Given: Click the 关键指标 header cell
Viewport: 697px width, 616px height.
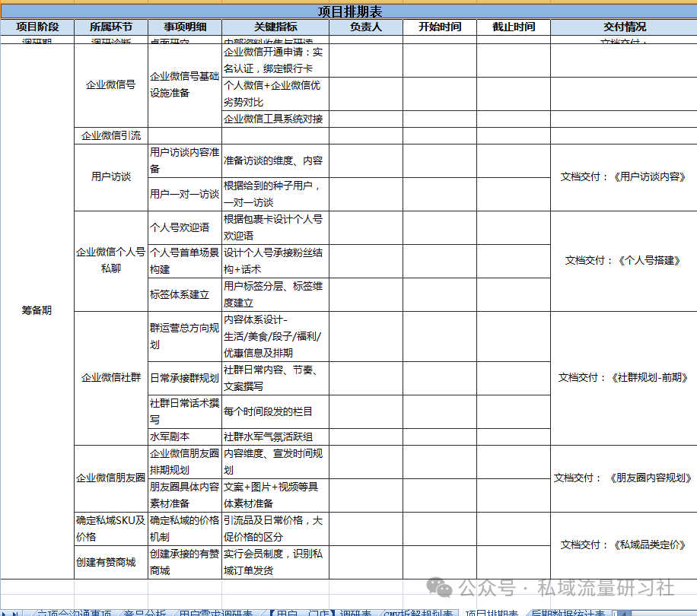Looking at the screenshot, I should 275,27.
